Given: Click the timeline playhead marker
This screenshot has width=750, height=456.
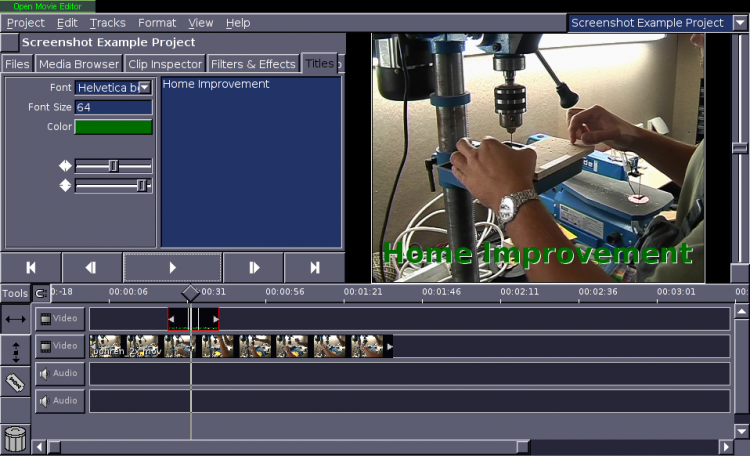Looking at the screenshot, I should 190,293.
